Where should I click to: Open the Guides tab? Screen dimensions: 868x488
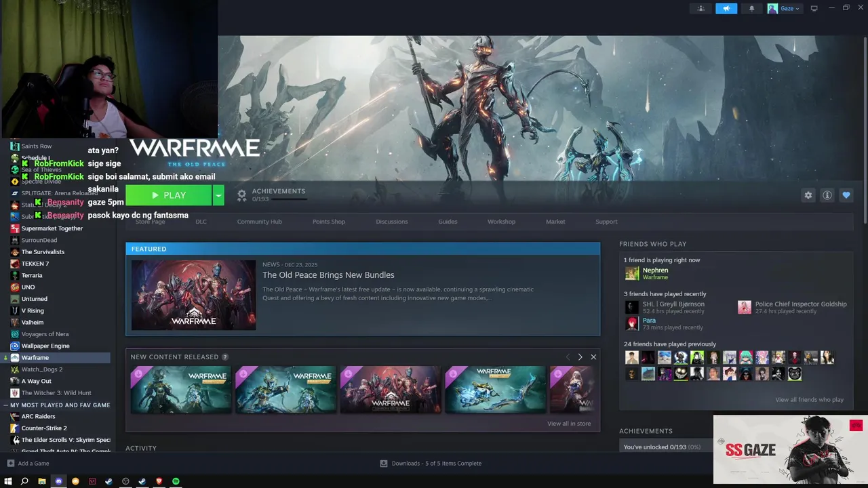pyautogui.click(x=448, y=222)
